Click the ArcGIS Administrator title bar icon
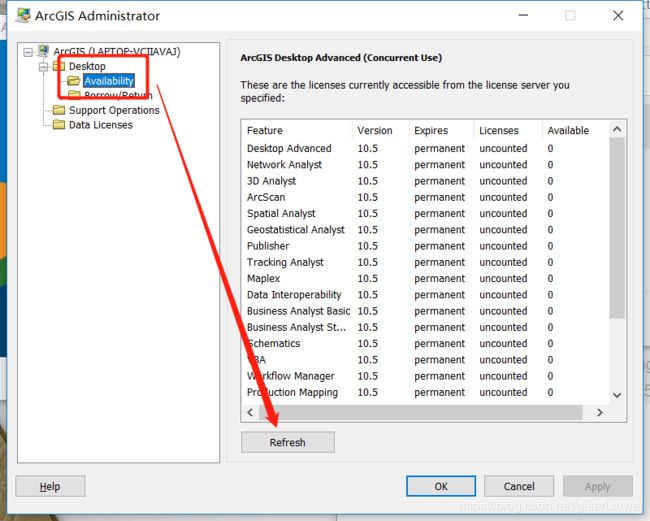The height and width of the screenshot is (521, 650). point(23,15)
